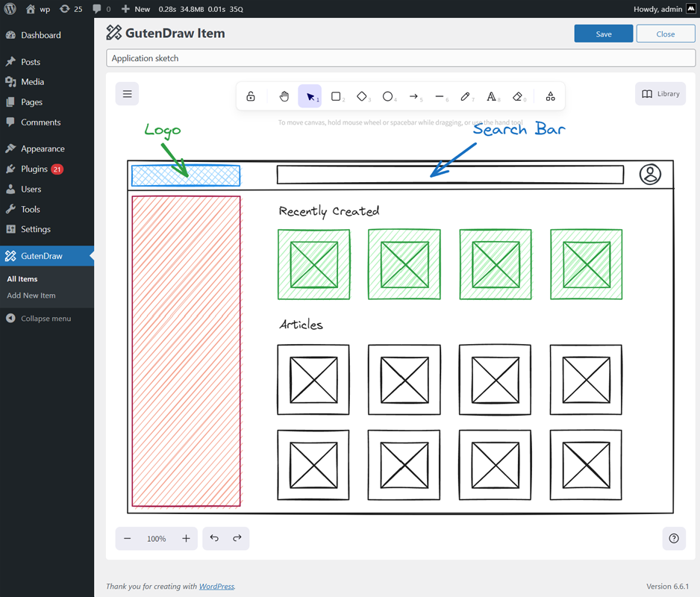Open the New dropdown in the admin bar
This screenshot has height=597, width=700.
coord(134,8)
